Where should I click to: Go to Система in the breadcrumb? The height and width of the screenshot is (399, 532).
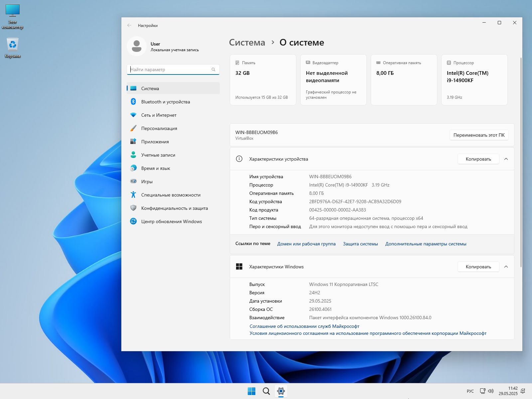247,43
